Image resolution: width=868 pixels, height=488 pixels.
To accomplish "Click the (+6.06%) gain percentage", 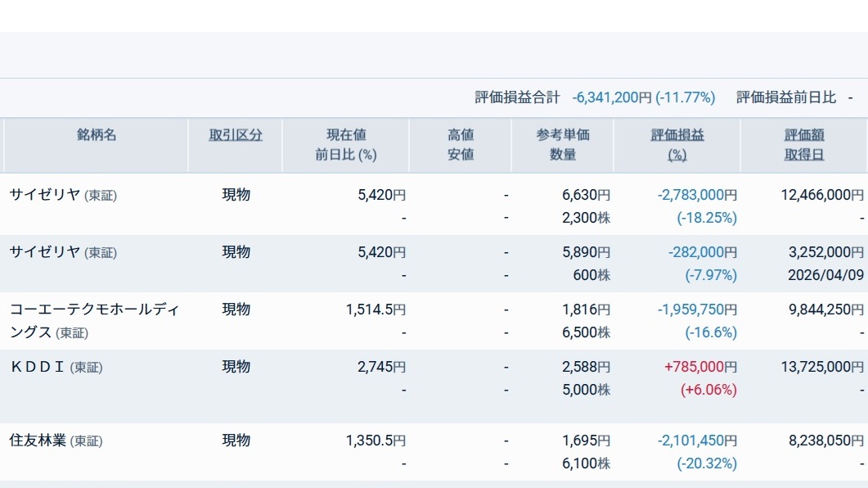I will point(708,390).
